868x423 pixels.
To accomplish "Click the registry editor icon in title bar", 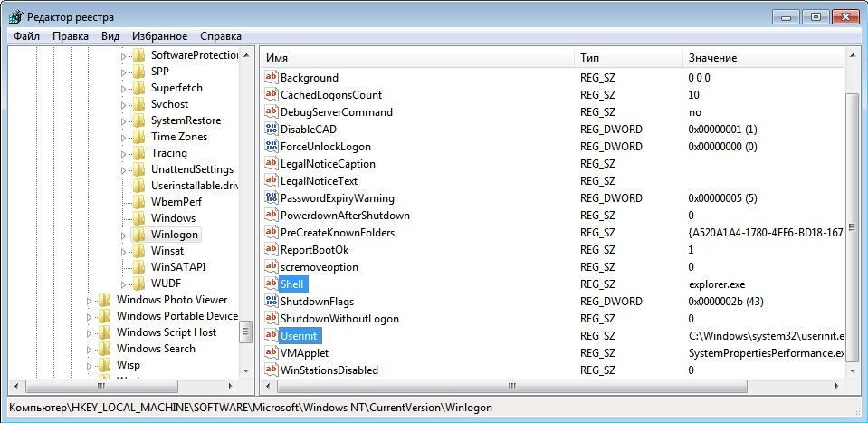I will click(15, 16).
